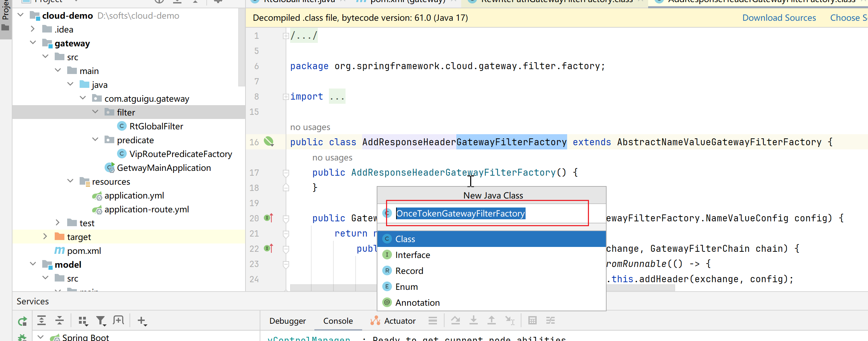This screenshot has width=868, height=341.
Task: Click Trace Current Stream Chain icon
Action: 551,321
